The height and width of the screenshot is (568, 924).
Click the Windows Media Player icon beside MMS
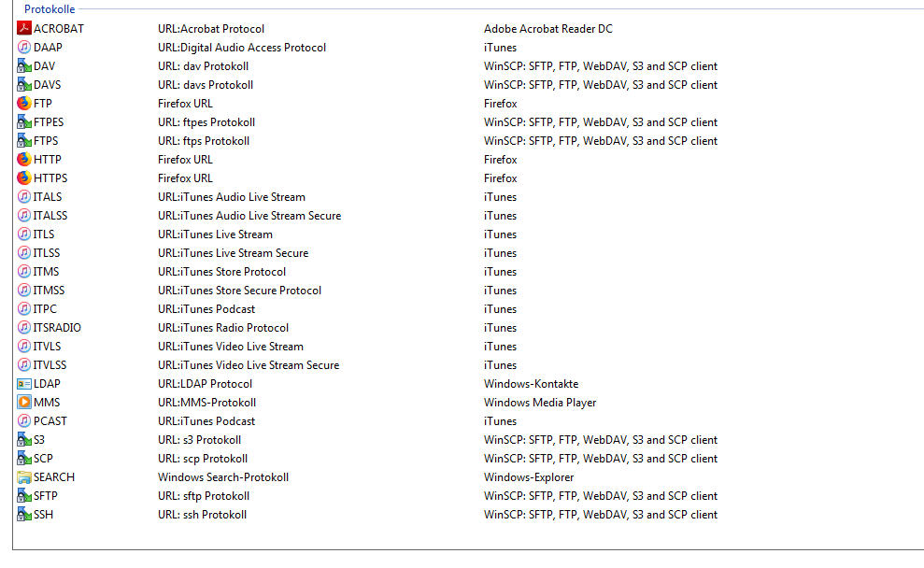(x=24, y=403)
